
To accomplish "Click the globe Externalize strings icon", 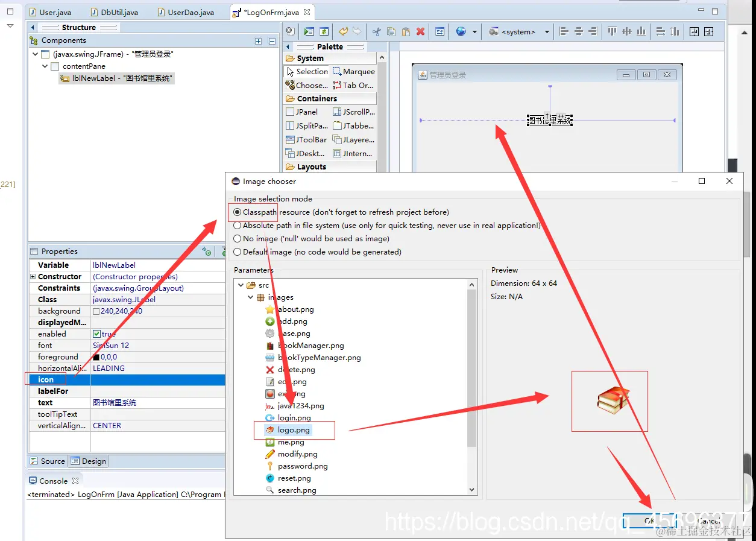I will pyautogui.click(x=461, y=31).
